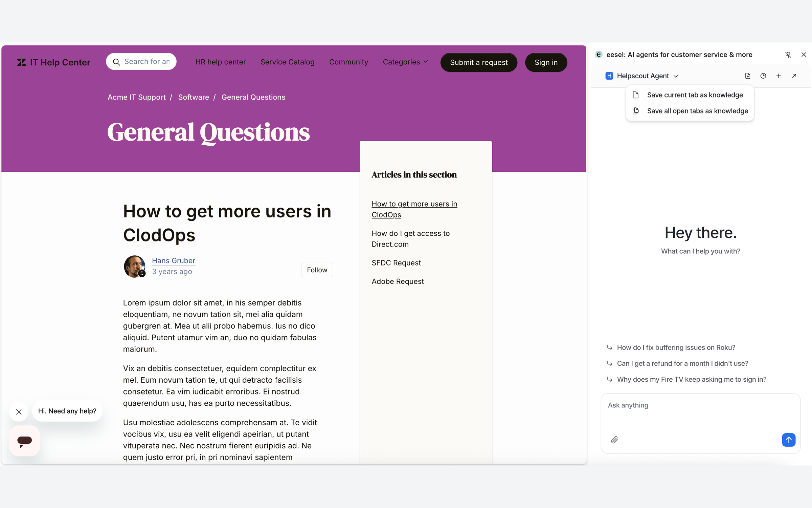The height and width of the screenshot is (508, 812).
Task: Open the SFDC Request article
Action: click(x=396, y=263)
